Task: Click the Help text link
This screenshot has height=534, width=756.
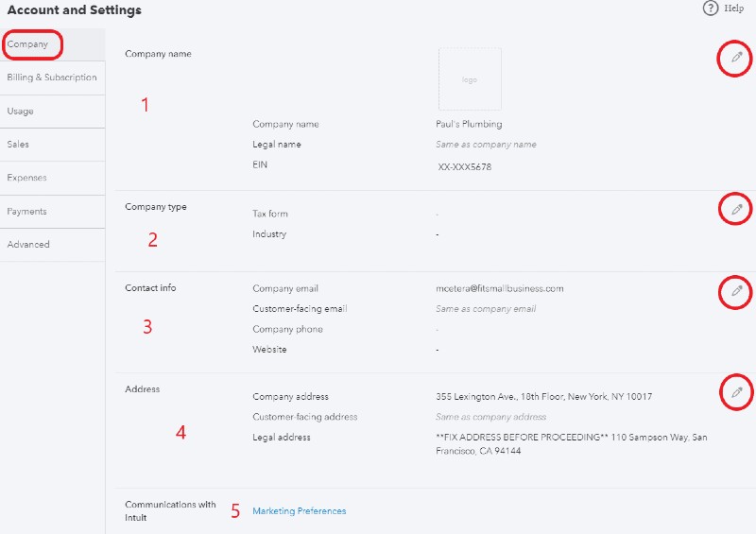Action: point(733,9)
